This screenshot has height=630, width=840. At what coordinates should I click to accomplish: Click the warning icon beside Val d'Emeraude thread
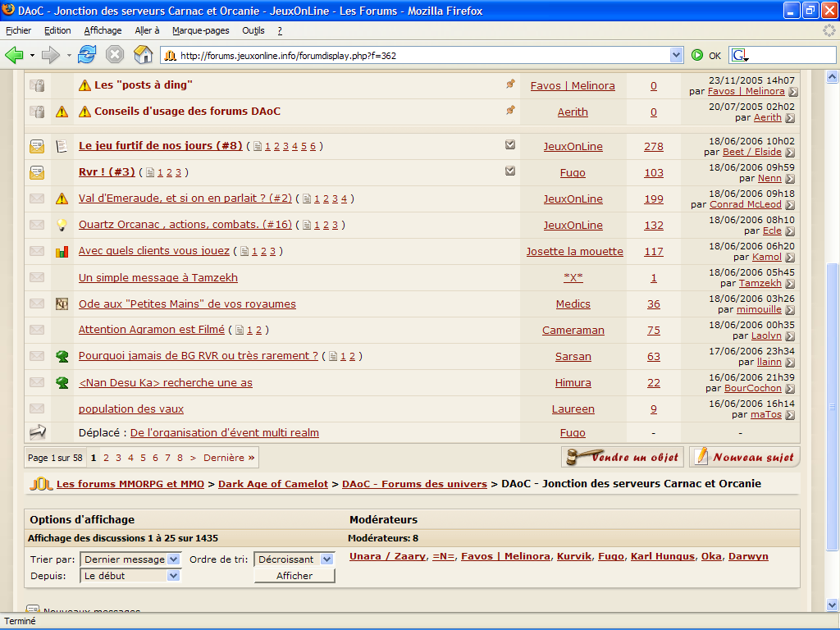click(x=62, y=199)
